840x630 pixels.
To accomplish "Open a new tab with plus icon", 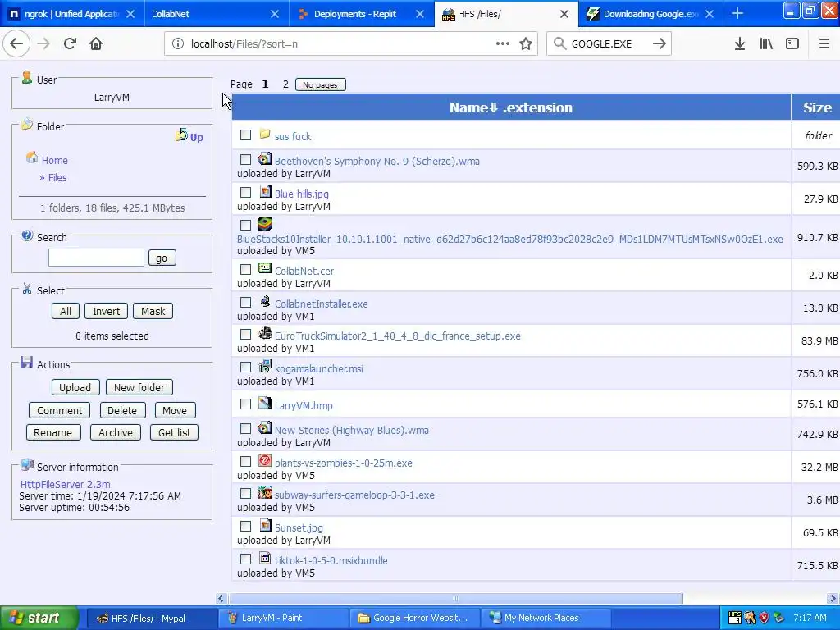I will click(x=737, y=13).
